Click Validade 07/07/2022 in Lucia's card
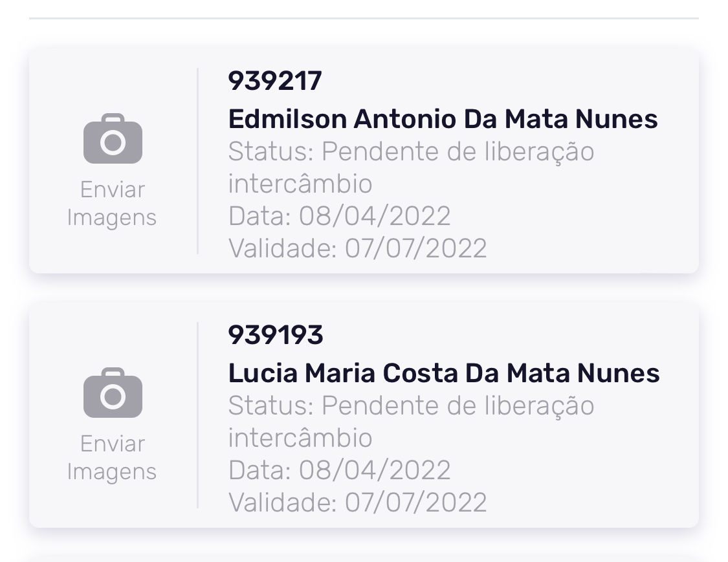Image resolution: width=728 pixels, height=562 pixels. [x=357, y=503]
